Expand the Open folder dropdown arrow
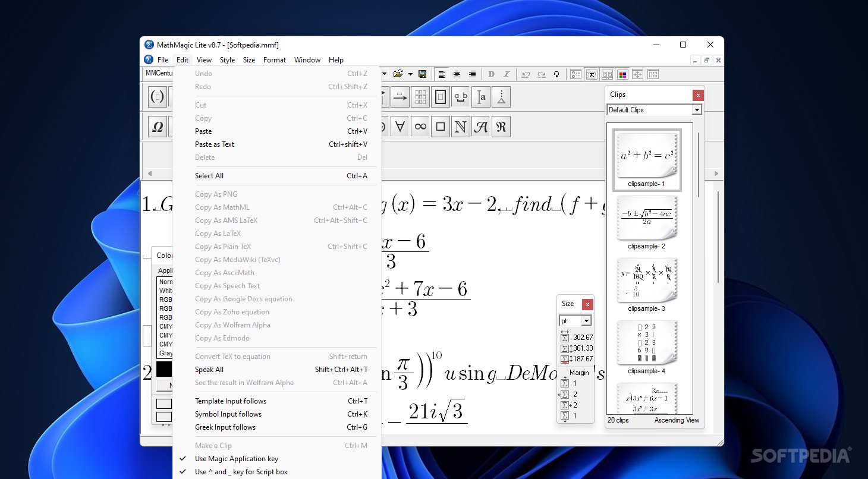868x479 pixels. pyautogui.click(x=410, y=74)
